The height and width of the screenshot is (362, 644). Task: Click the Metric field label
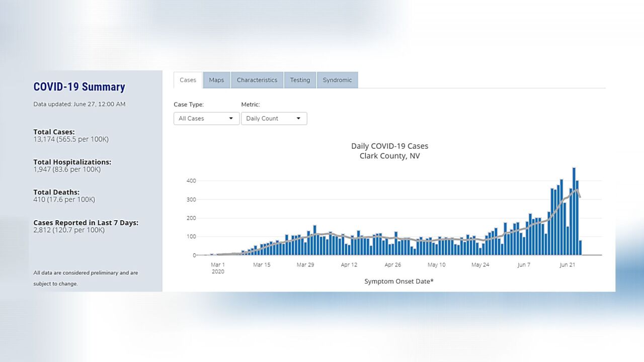pos(251,105)
